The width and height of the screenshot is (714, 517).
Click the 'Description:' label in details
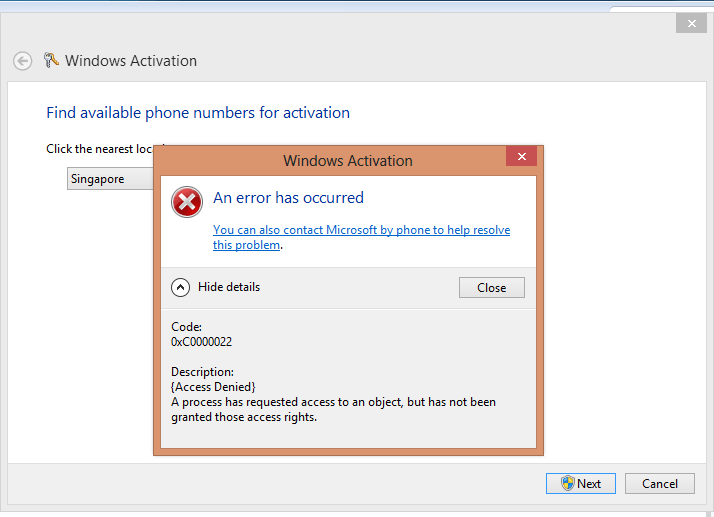click(x=202, y=372)
